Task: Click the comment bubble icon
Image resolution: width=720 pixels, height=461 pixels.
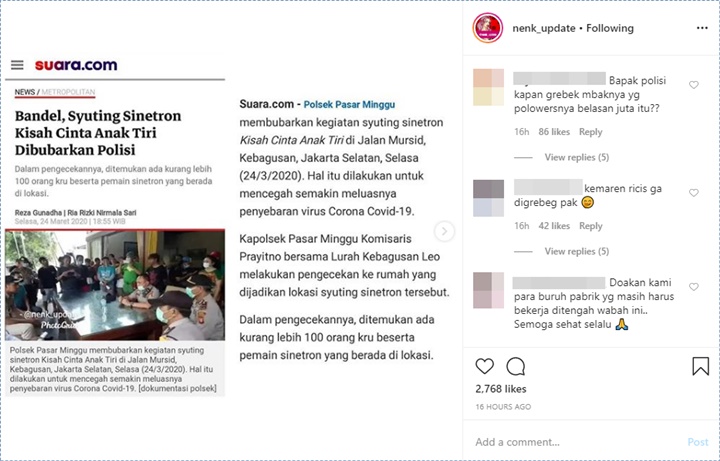Action: (x=515, y=366)
